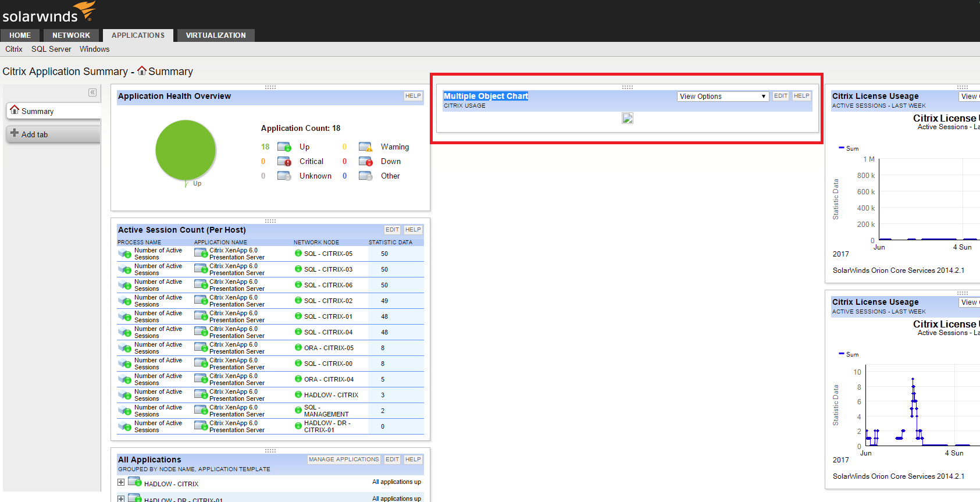Click the Critical status icon
This screenshot has width=980, height=502.
pos(284,161)
